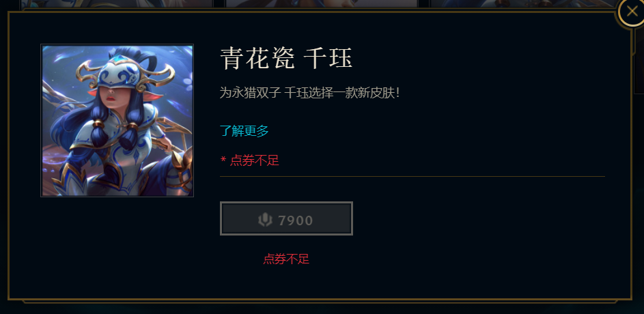The height and width of the screenshot is (314, 644).
Task: Click the 点券不足 message below the button
Action: [286, 259]
